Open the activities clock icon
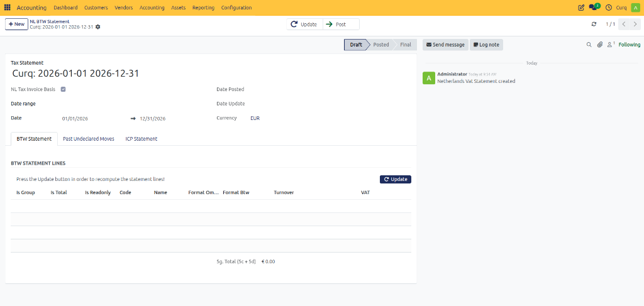The image size is (644, 306). click(x=609, y=8)
